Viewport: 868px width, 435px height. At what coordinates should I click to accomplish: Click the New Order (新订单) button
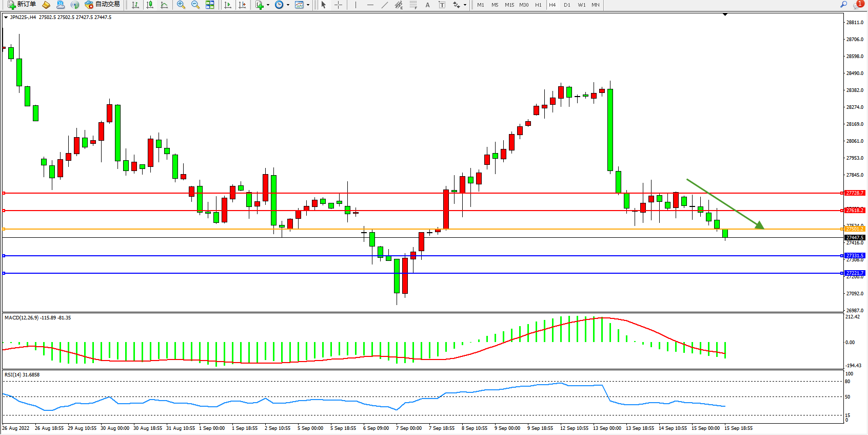22,5
